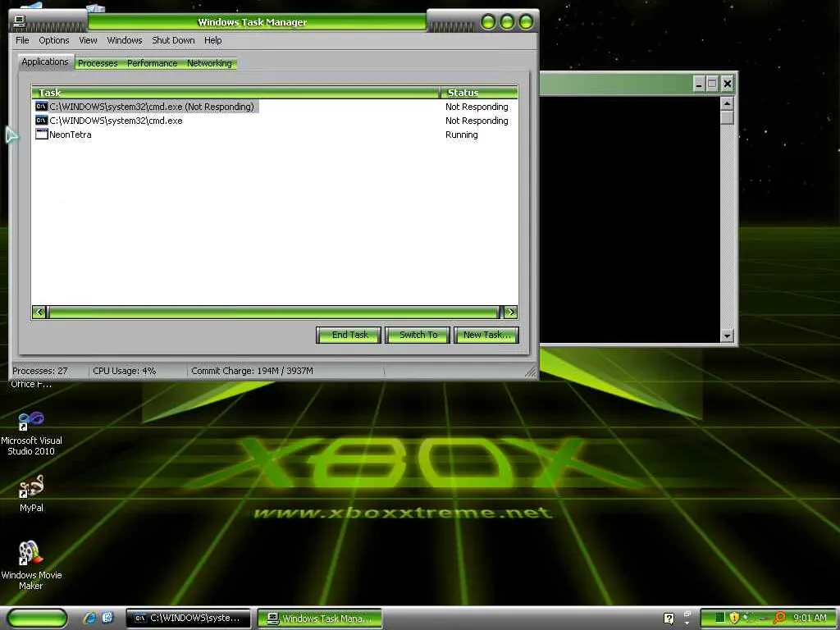The width and height of the screenshot is (840, 630).
Task: Click Running status of NeonTetra
Action: coord(461,135)
